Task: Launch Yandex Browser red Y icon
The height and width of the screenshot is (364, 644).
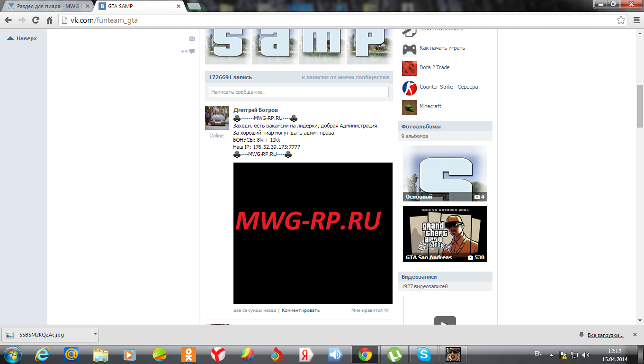Action: click(x=218, y=355)
